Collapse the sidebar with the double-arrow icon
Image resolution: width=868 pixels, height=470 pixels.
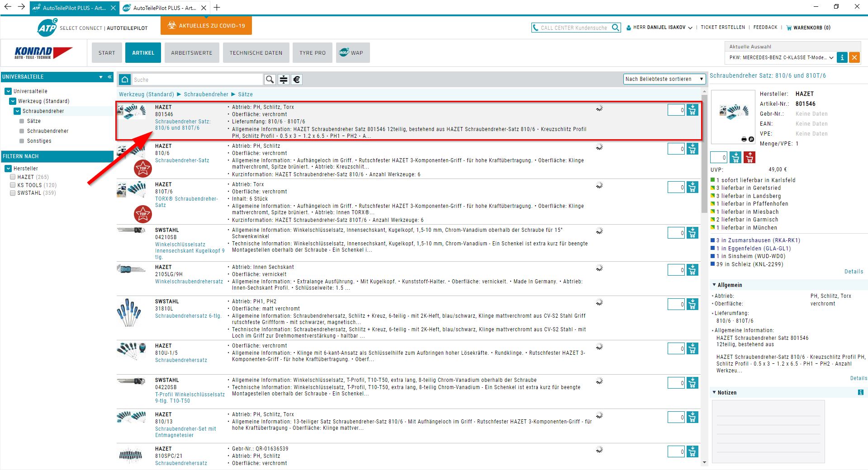tap(109, 77)
